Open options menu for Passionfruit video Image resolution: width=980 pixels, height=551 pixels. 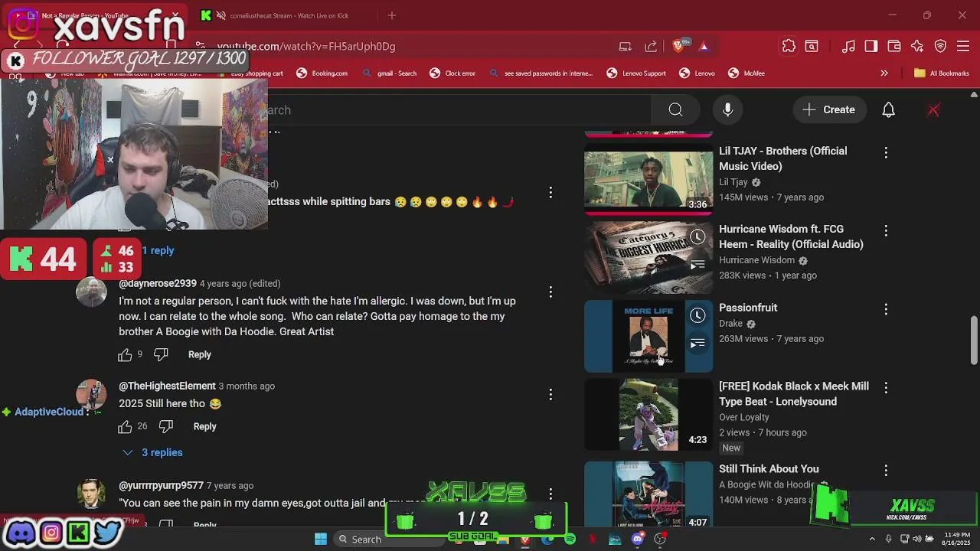click(886, 309)
